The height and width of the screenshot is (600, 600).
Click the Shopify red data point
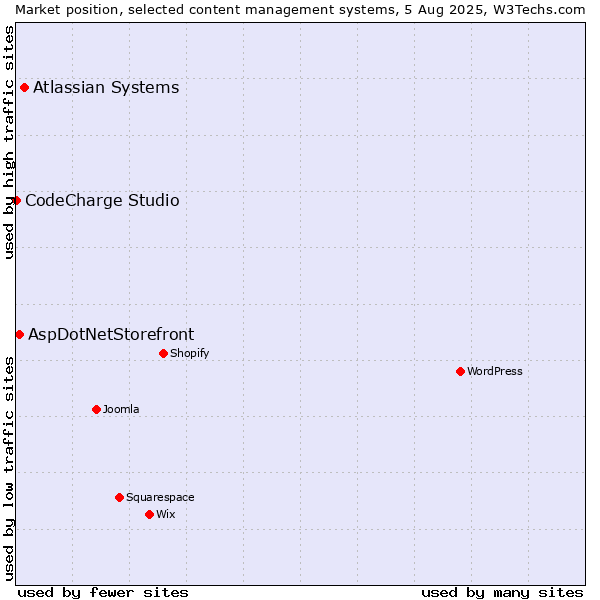(x=163, y=354)
